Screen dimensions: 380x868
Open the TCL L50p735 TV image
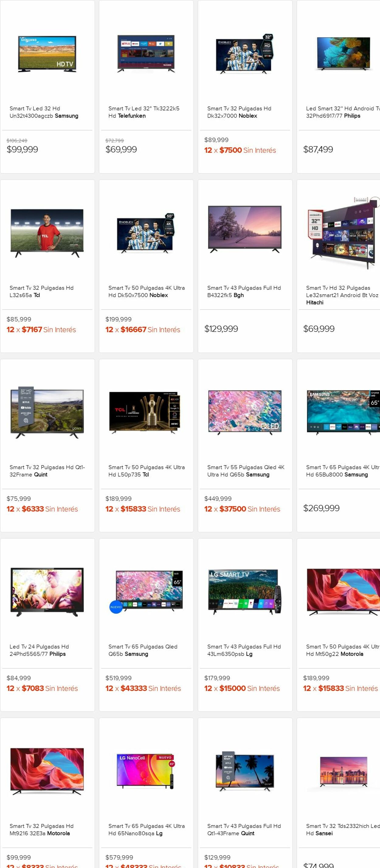point(146,412)
